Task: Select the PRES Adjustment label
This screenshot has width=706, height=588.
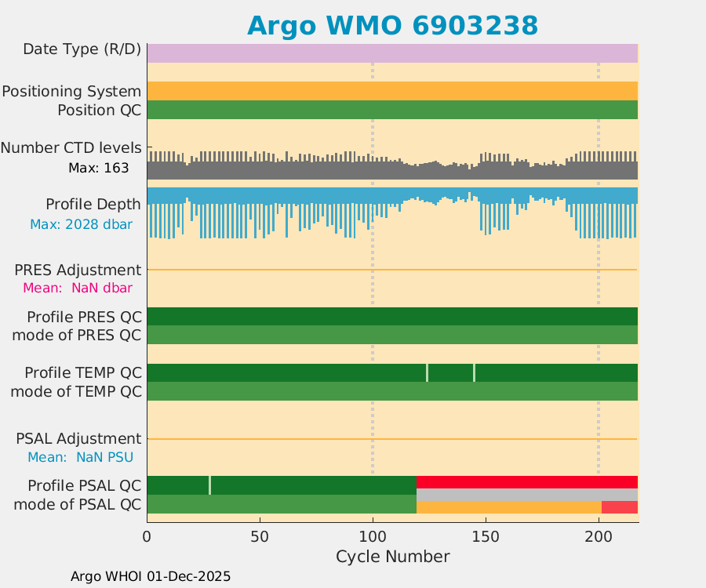Action: (x=78, y=270)
